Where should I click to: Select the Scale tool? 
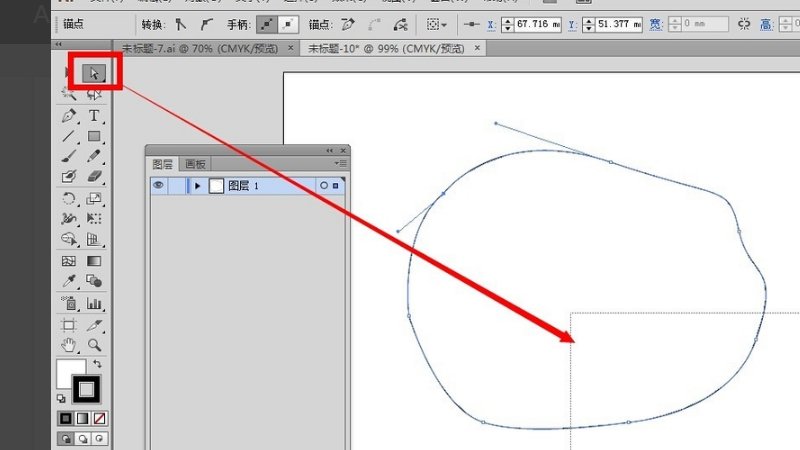click(94, 198)
